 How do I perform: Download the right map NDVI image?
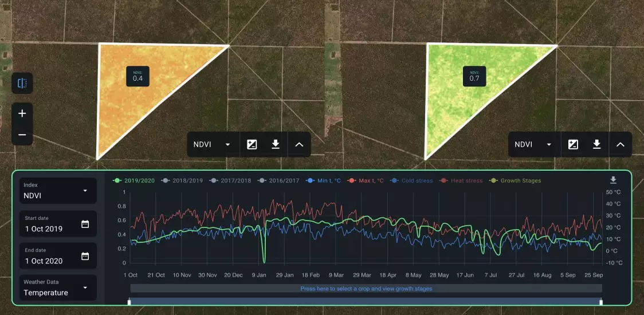[x=596, y=144]
